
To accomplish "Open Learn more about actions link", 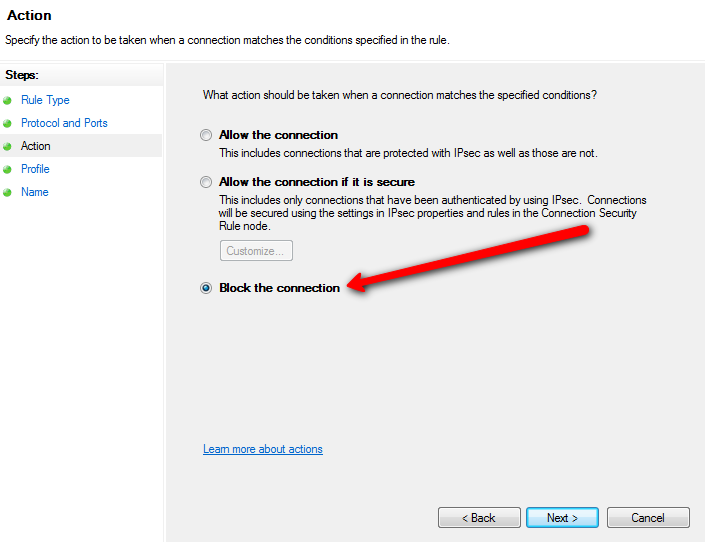I will point(263,449).
